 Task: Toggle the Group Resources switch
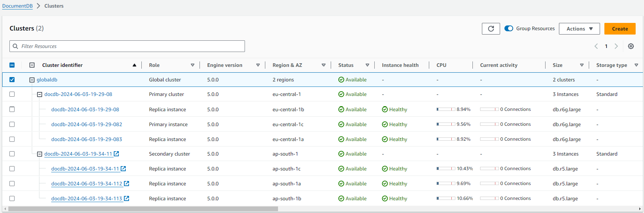click(x=509, y=28)
